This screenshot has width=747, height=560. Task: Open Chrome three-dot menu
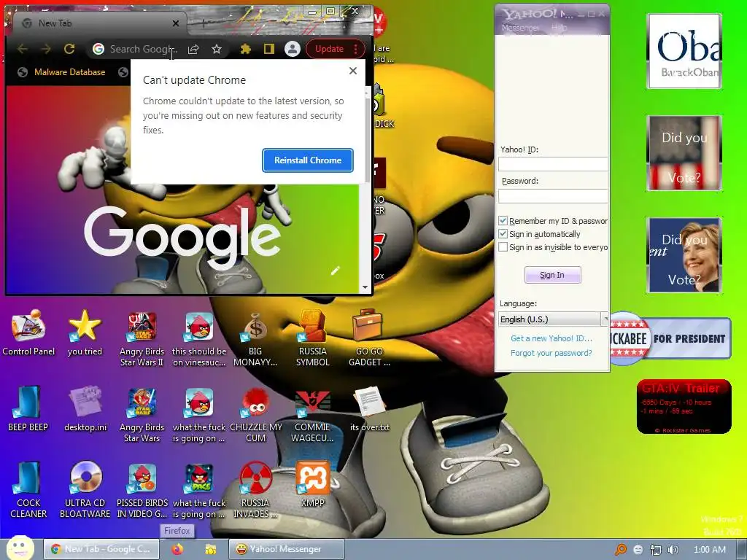(x=355, y=49)
